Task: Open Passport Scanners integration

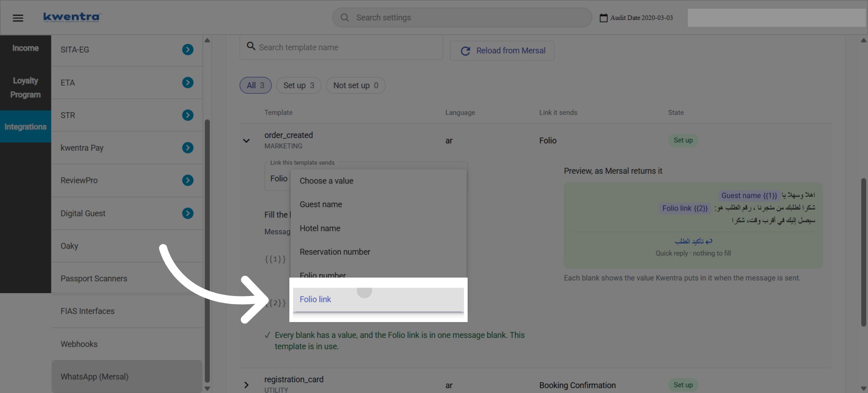Action: point(127,279)
